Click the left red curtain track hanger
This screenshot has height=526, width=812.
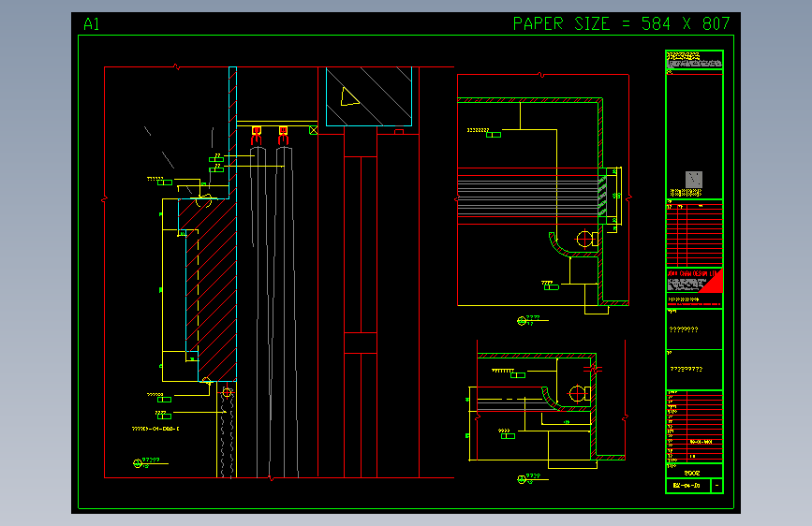tap(257, 135)
